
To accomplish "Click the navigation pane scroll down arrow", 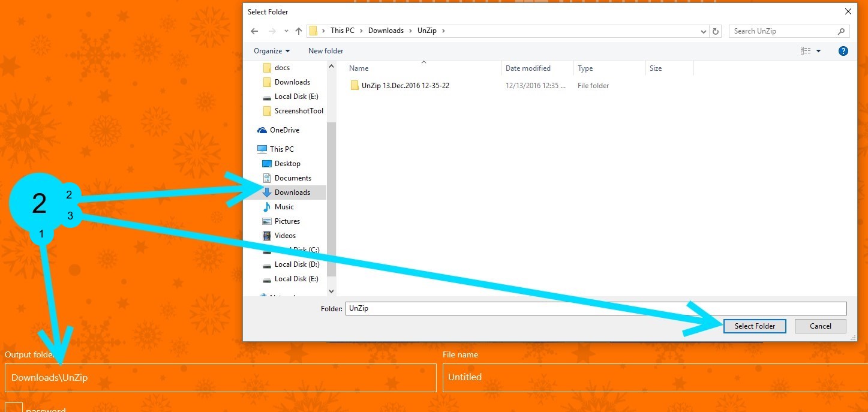I will point(331,291).
